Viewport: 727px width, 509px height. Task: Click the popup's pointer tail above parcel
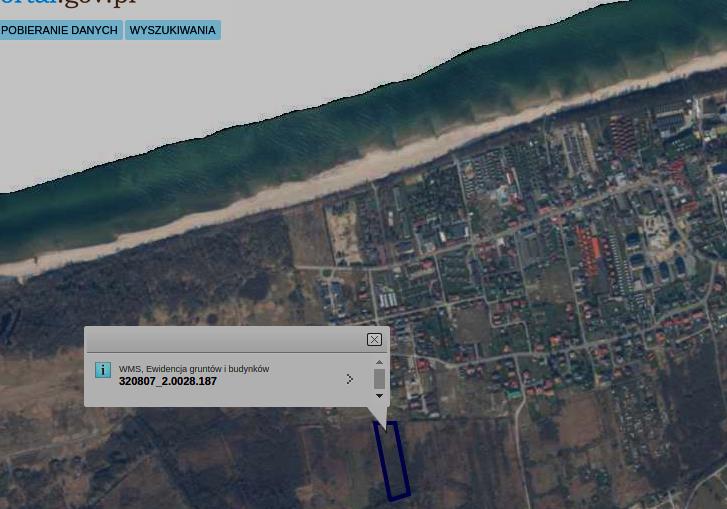[x=377, y=414]
